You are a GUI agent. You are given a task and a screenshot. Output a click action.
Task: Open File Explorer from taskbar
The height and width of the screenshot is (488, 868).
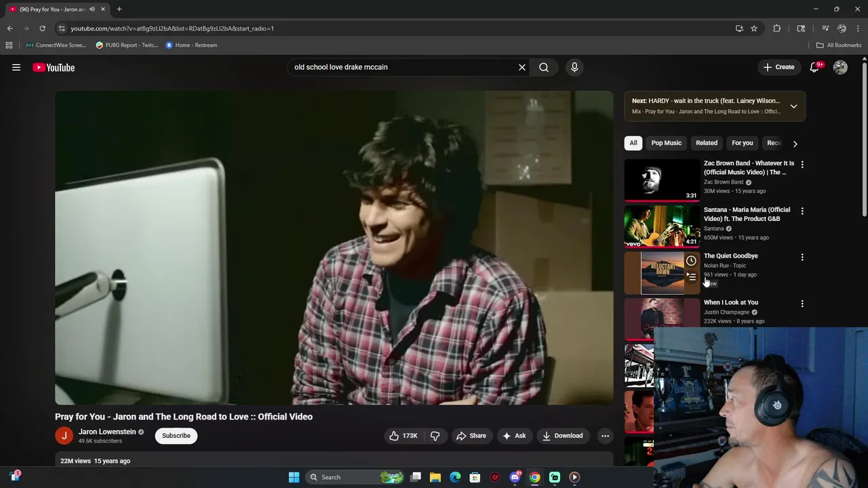click(435, 477)
